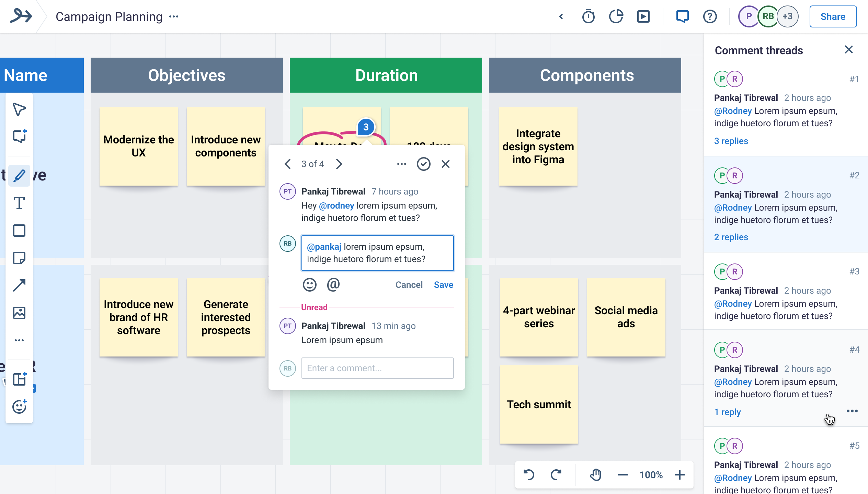The height and width of the screenshot is (494, 868).
Task: Open thread #4 more options menu
Action: [x=852, y=411]
